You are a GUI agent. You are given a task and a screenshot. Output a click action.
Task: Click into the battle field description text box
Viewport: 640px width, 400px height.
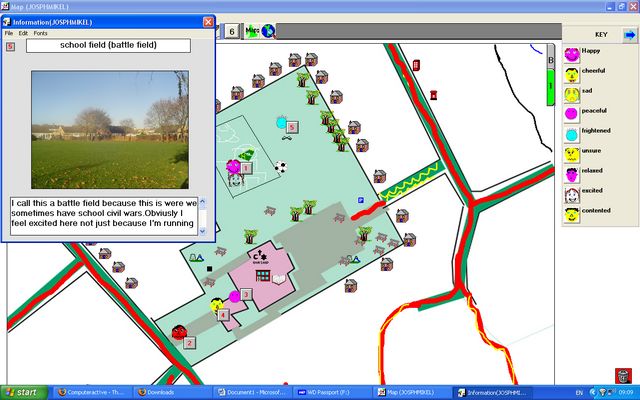(x=104, y=216)
